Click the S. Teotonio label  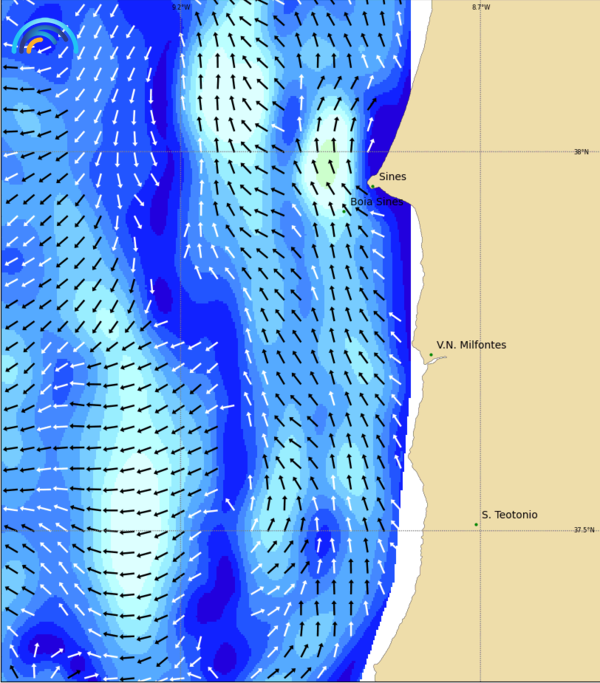pos(509,515)
